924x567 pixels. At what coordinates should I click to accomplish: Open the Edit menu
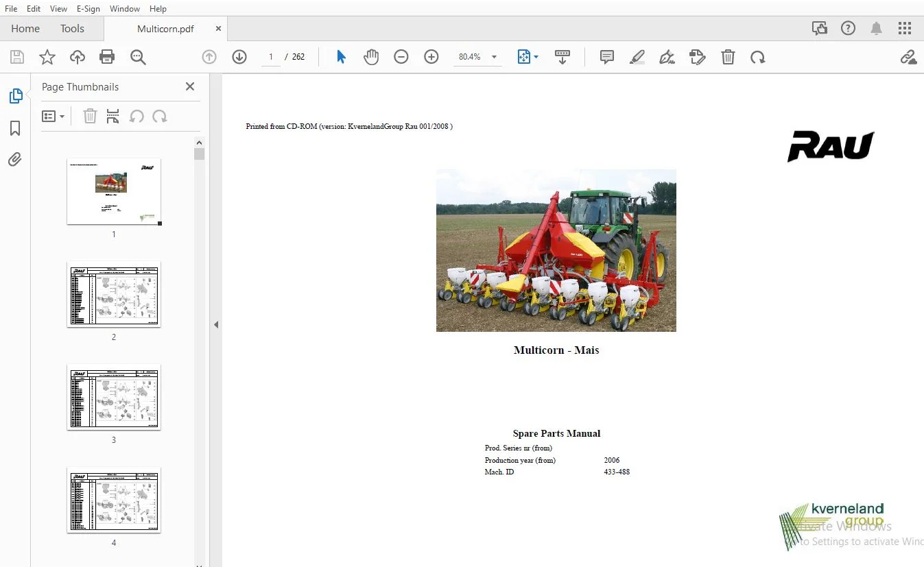point(34,9)
